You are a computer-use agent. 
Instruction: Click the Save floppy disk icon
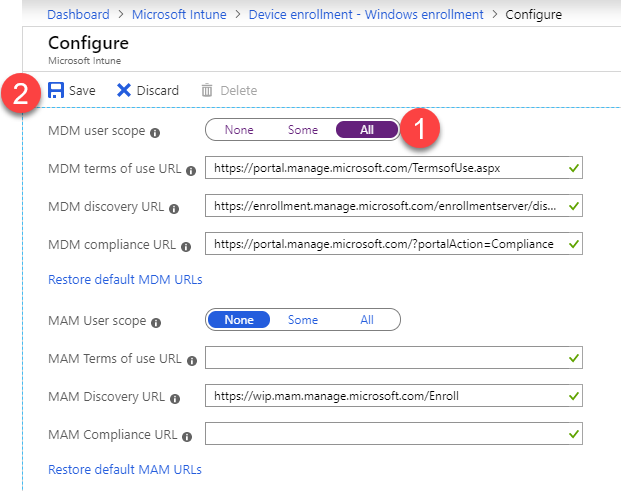[x=56, y=90]
